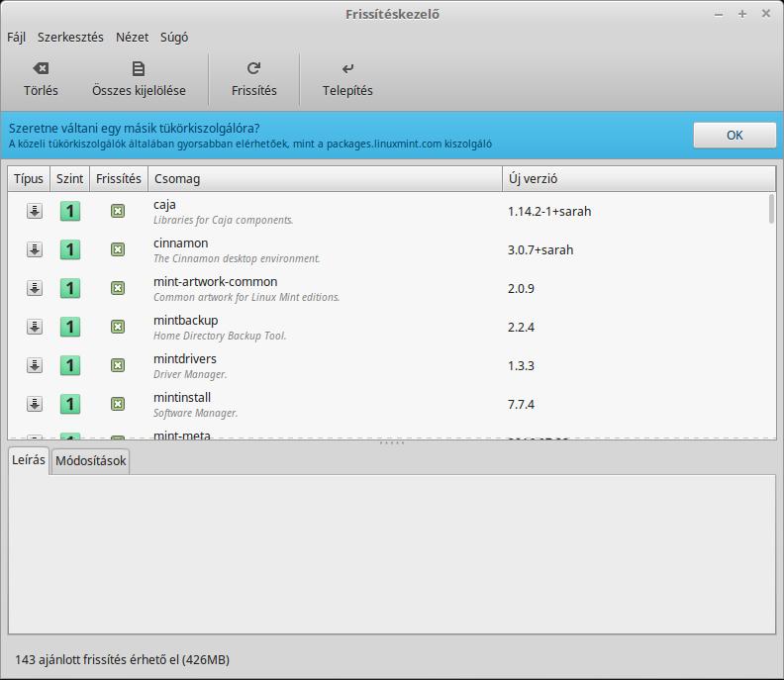784x680 pixels.
Task: Click 'Libraries for Caja components.' description
Action: pyautogui.click(x=223, y=220)
